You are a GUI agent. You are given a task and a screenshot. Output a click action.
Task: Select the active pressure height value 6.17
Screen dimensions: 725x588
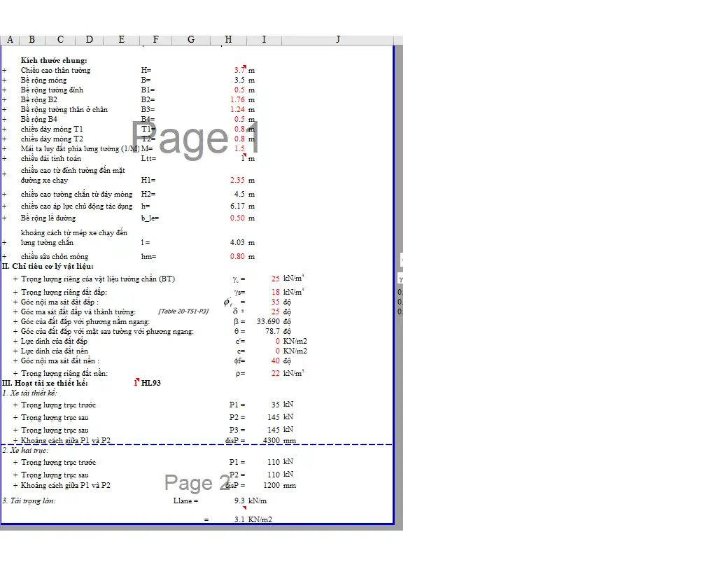[x=237, y=206]
